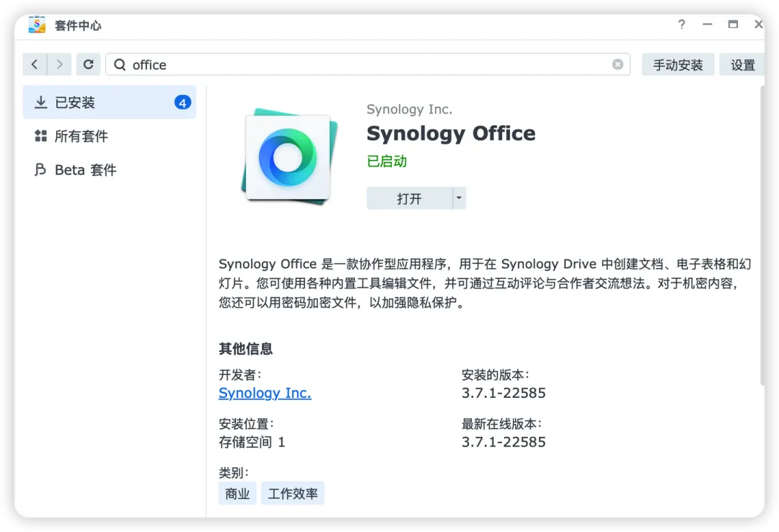The image size is (779, 532).
Task: Click the Synology Office app icon
Action: 289,157
